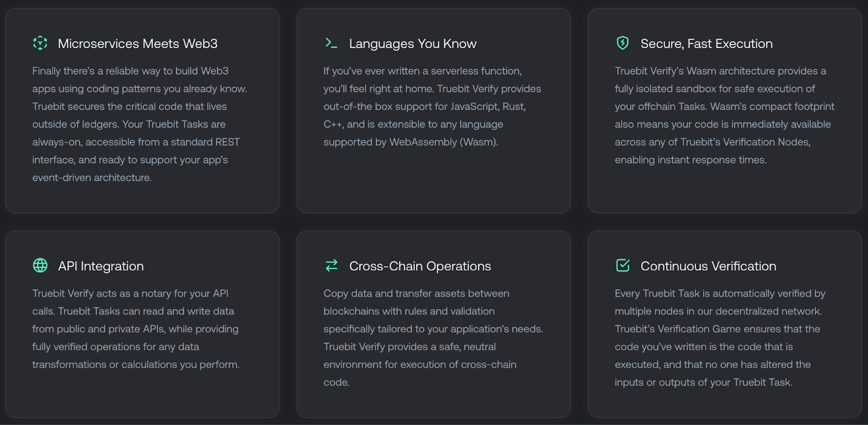Screen dimensions: 868x425
Task: Click the paragraph starting "Copy data and transfer assets"
Action: (433, 338)
